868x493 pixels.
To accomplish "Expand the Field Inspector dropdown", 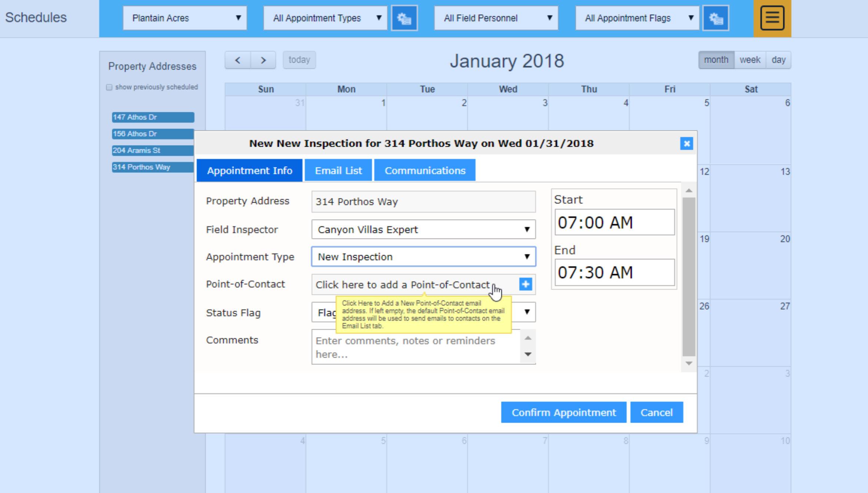I will tap(423, 229).
